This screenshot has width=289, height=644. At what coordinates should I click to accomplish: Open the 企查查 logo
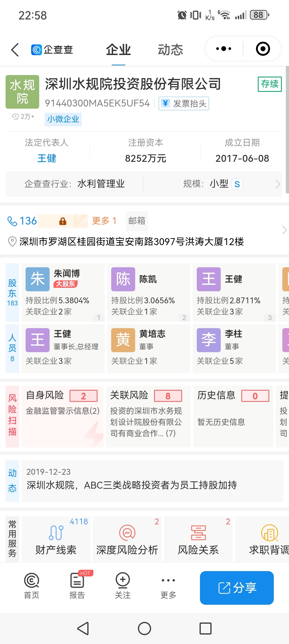tap(52, 50)
